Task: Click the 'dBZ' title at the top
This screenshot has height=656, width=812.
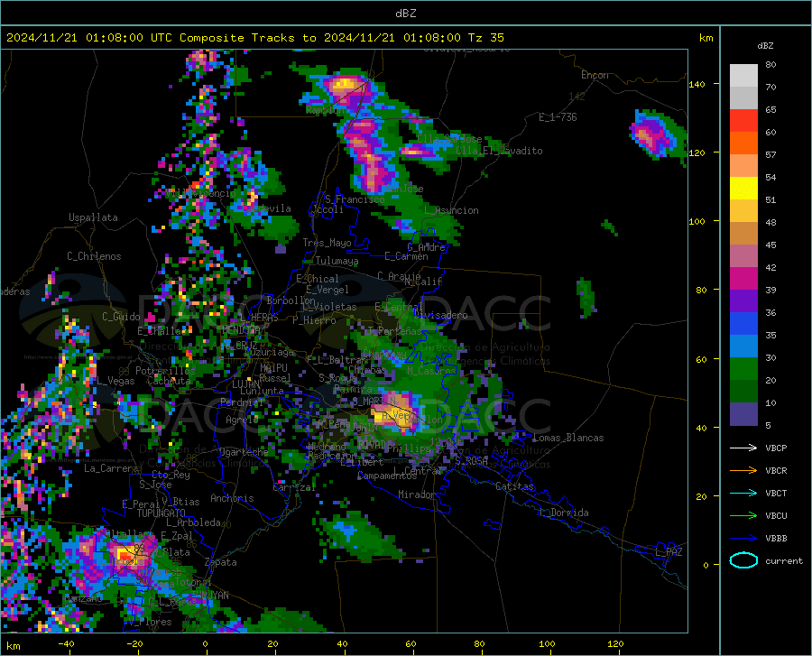Action: click(405, 14)
